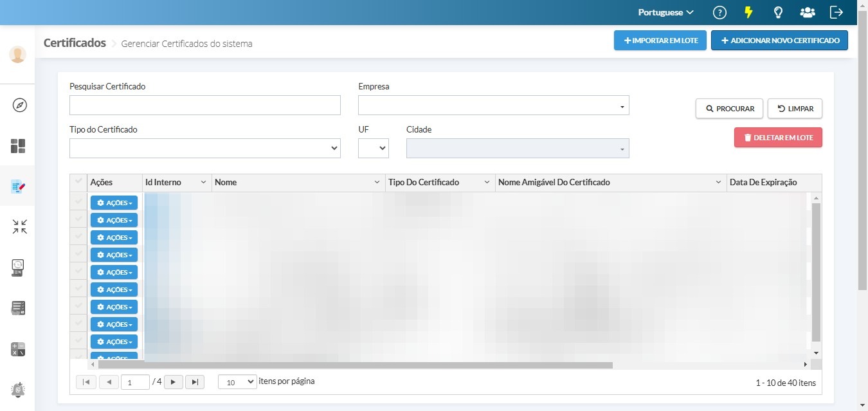Open the user avatar in sidebar
Image resolution: width=868 pixels, height=411 pixels.
[17, 55]
